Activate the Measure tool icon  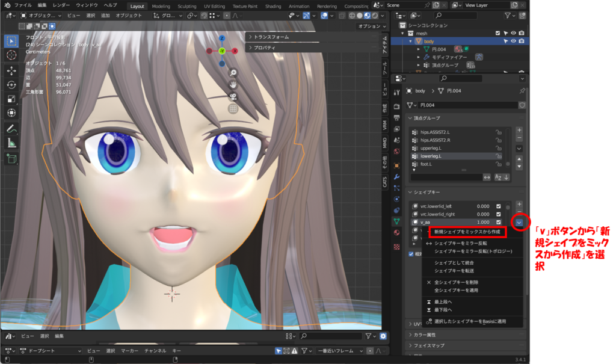[11, 143]
